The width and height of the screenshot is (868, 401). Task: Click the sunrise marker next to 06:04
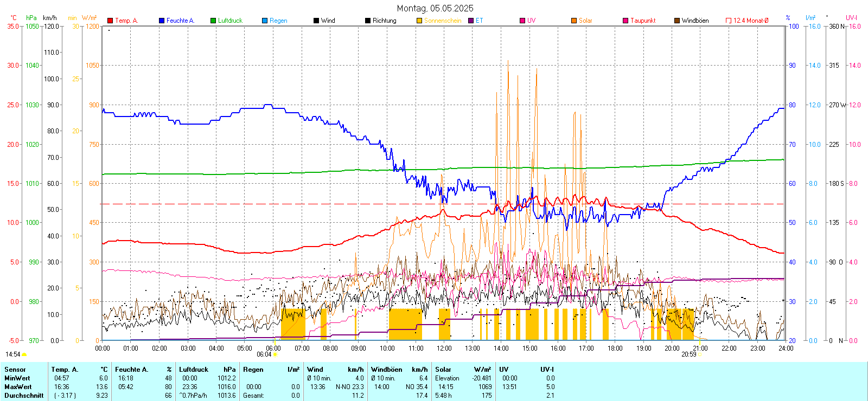click(x=275, y=354)
